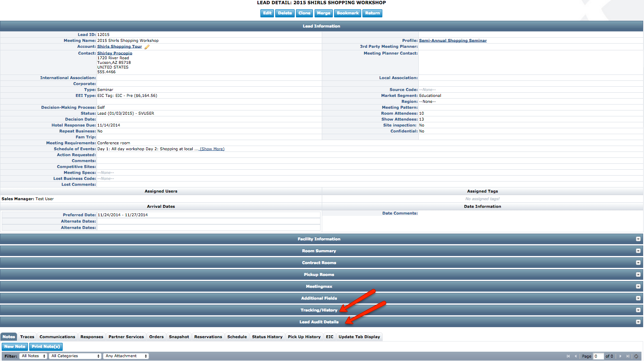Click the Delete button
Viewport: 644px width, 361px height.
click(285, 13)
